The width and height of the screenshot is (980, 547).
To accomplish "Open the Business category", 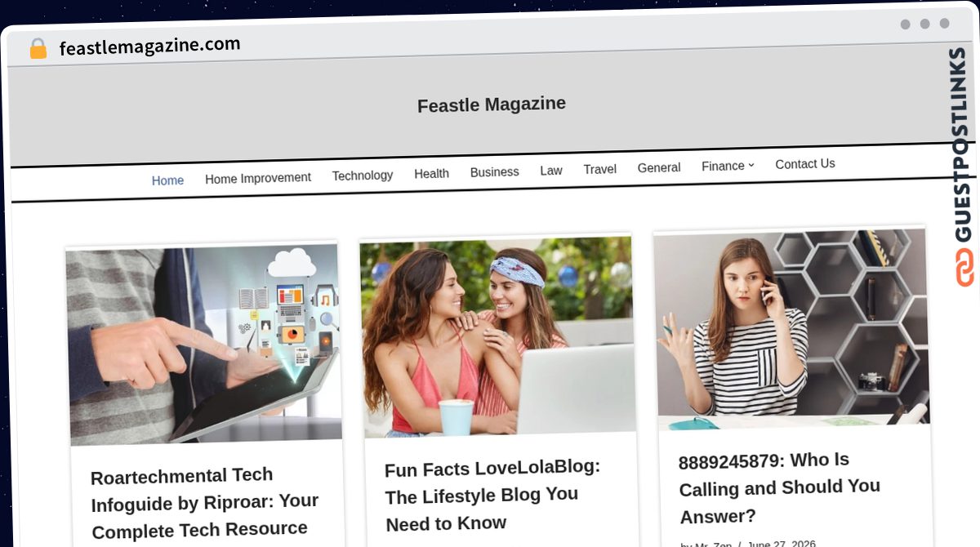I will (x=494, y=171).
